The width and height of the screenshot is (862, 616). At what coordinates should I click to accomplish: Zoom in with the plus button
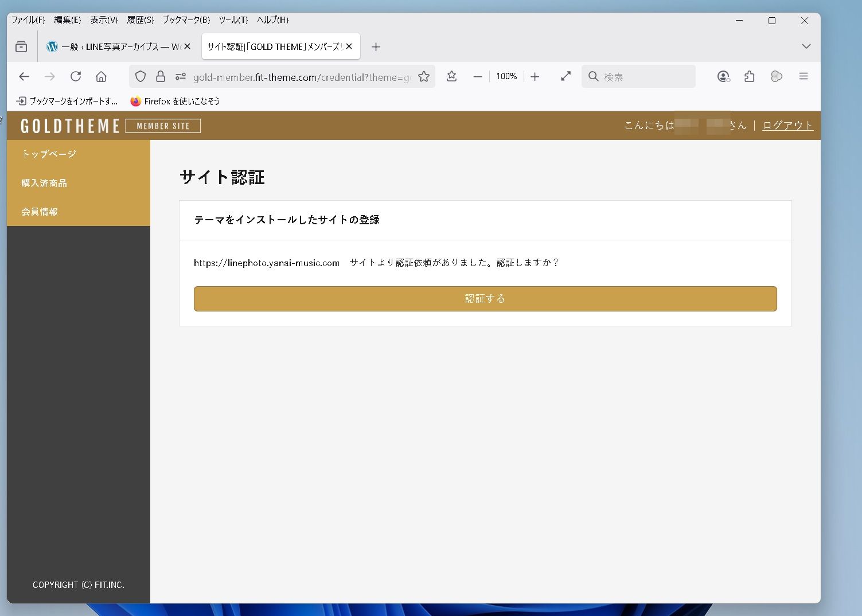[x=535, y=76]
